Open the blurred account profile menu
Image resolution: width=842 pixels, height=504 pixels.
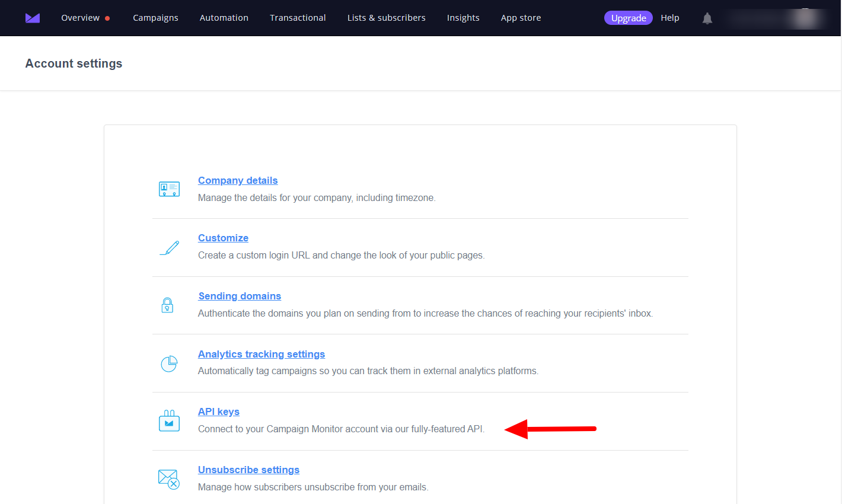click(777, 18)
